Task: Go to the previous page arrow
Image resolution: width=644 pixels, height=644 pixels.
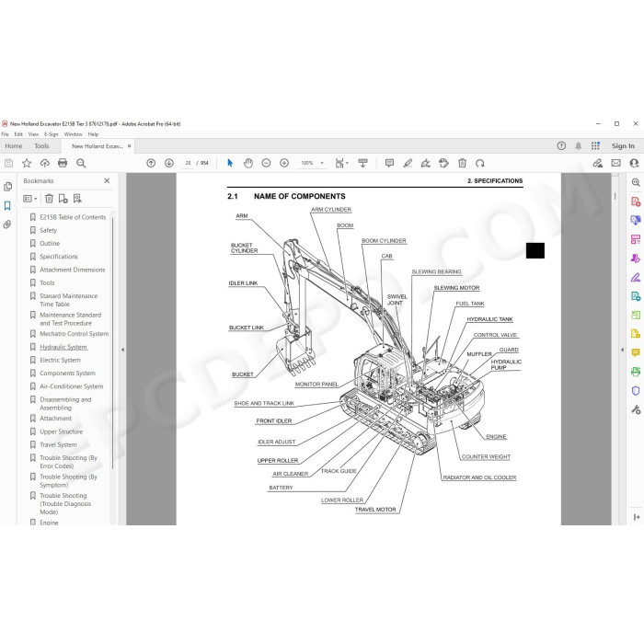Action: click(151, 163)
